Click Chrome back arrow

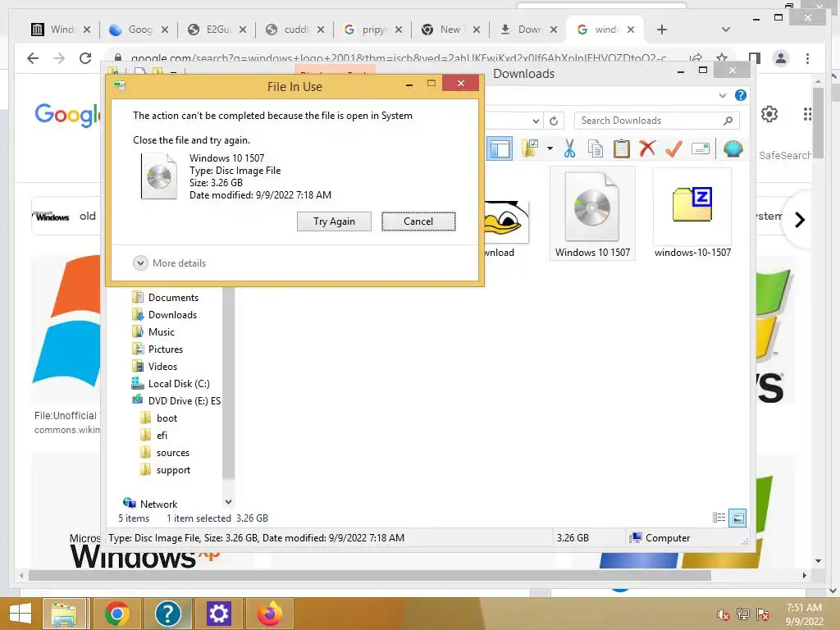tap(33, 58)
